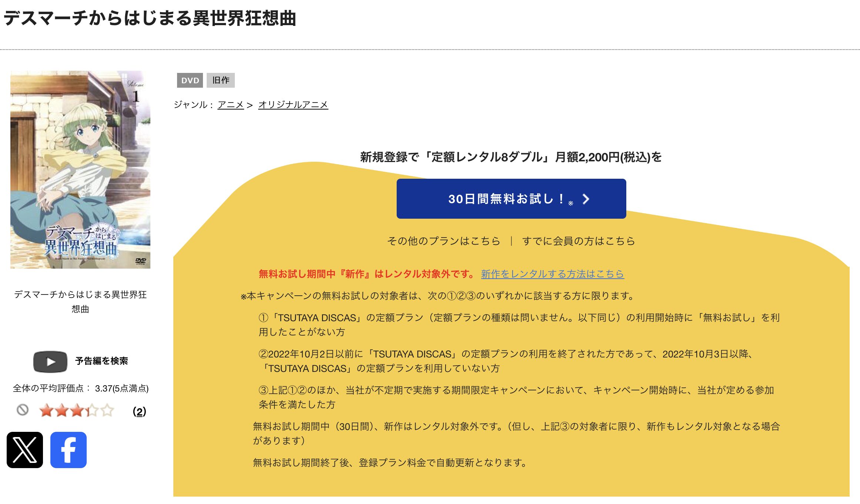Share on X (Twitter) icon
Viewport: 860px width, 504px height.
[x=25, y=450]
